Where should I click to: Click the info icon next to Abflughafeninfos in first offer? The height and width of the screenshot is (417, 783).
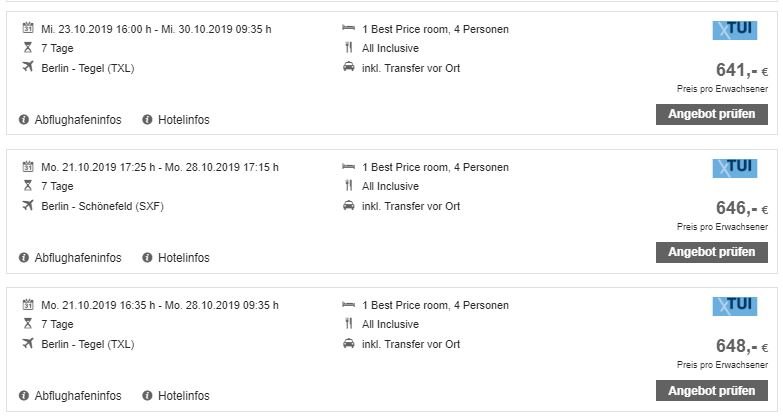click(23, 120)
